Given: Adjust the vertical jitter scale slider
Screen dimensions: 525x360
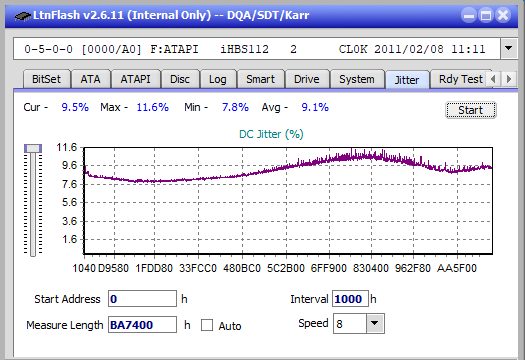Looking at the screenshot, I should coord(33,148).
